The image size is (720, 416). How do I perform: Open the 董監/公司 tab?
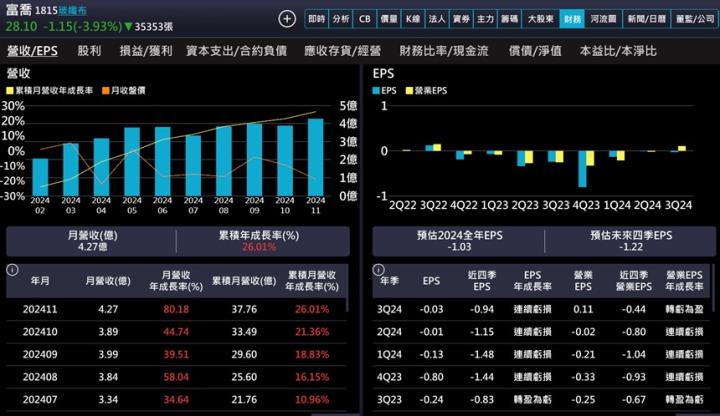click(695, 19)
